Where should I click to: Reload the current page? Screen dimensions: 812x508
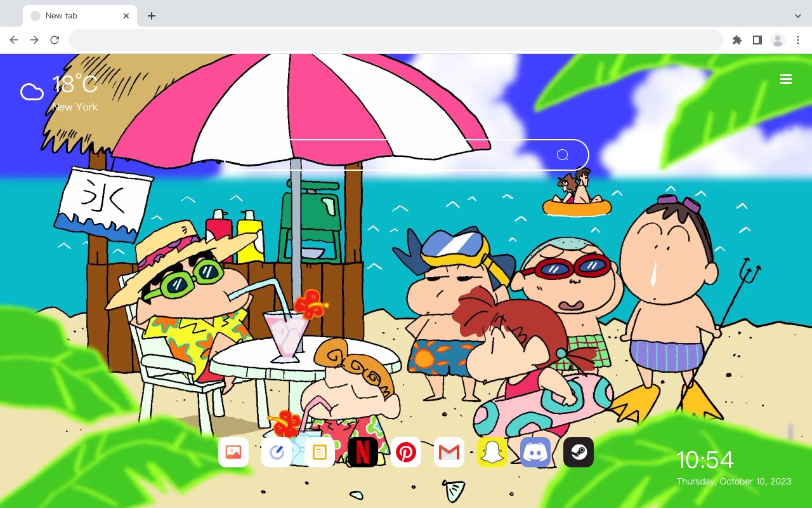[55, 40]
